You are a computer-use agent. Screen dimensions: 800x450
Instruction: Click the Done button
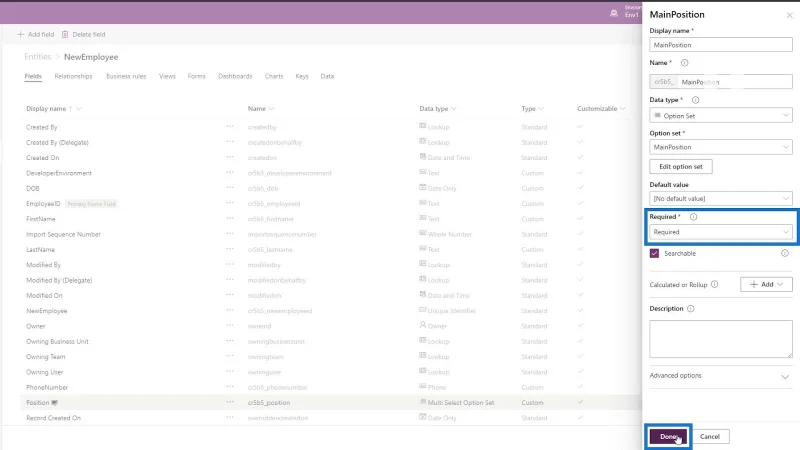tap(668, 437)
